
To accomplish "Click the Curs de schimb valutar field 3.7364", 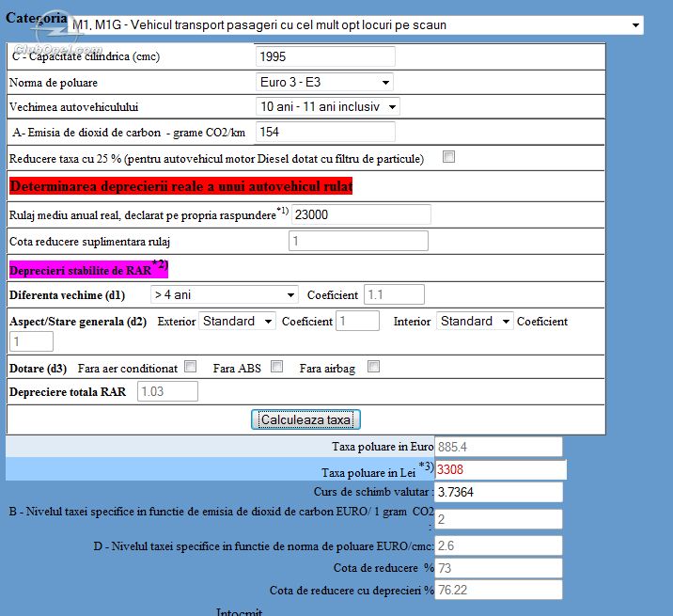I will (x=498, y=492).
